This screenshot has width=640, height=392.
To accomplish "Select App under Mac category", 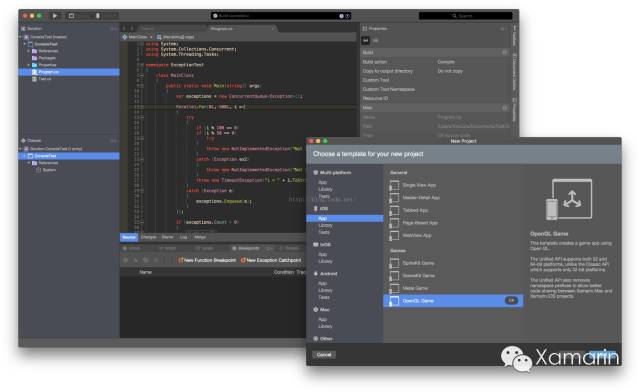I will click(x=322, y=319).
